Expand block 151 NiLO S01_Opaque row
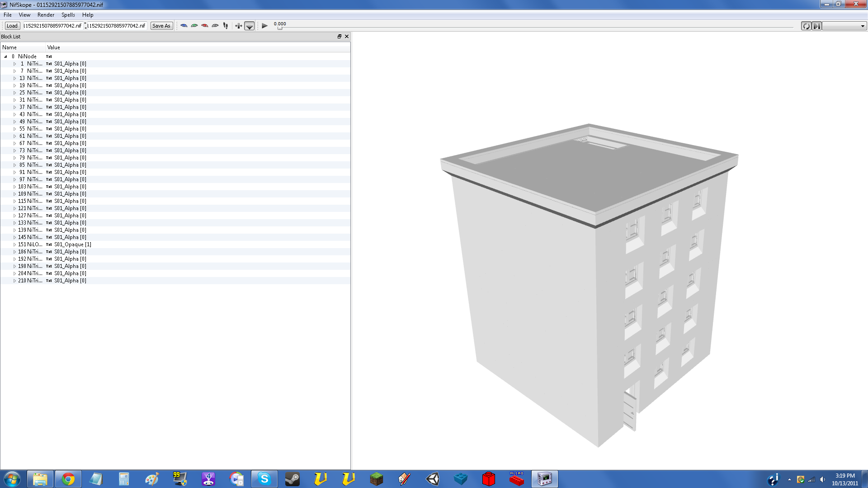The height and width of the screenshot is (488, 868). pos(14,244)
